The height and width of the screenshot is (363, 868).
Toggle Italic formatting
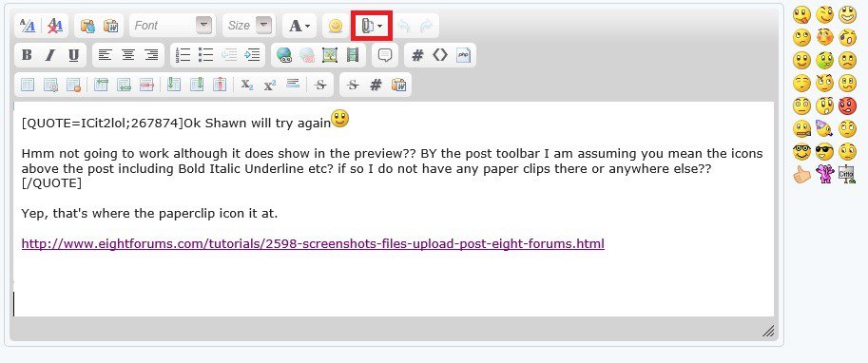pos(49,55)
